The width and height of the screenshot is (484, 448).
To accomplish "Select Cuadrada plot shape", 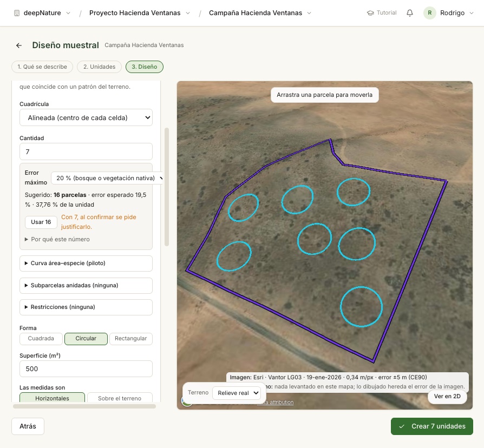I will 41,339.
